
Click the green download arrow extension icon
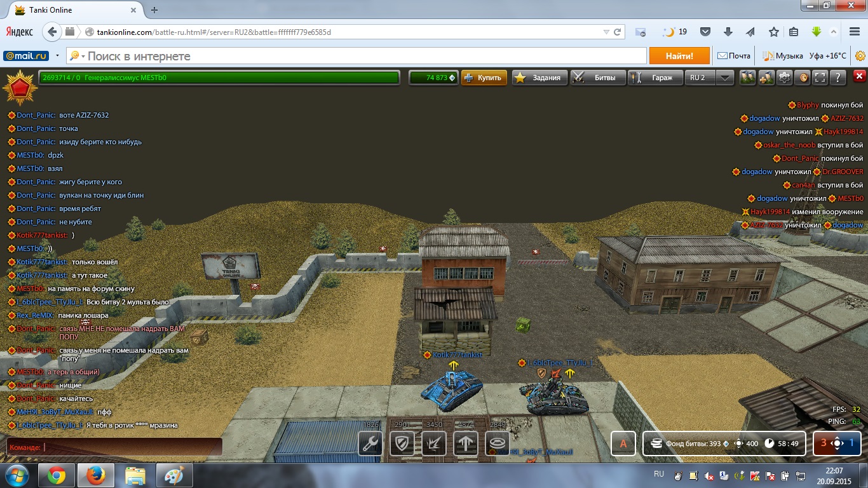(x=817, y=32)
